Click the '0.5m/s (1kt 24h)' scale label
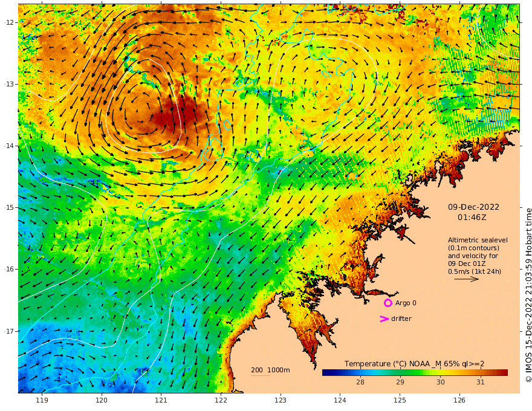Viewport: 532px width, 411px height. (475, 271)
